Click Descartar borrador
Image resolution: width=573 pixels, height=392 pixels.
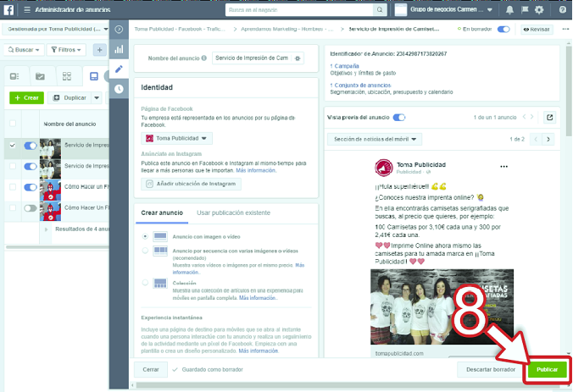491,370
